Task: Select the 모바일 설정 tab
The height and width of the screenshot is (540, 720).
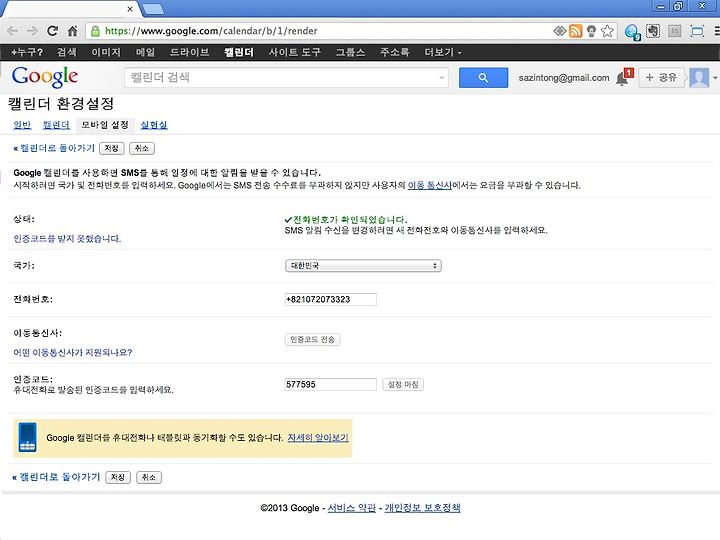Action: click(x=105, y=125)
